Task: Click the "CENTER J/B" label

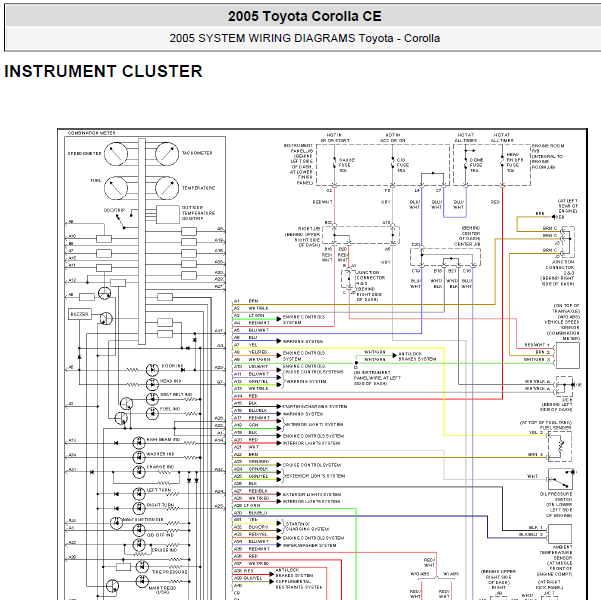Action: coord(467,244)
